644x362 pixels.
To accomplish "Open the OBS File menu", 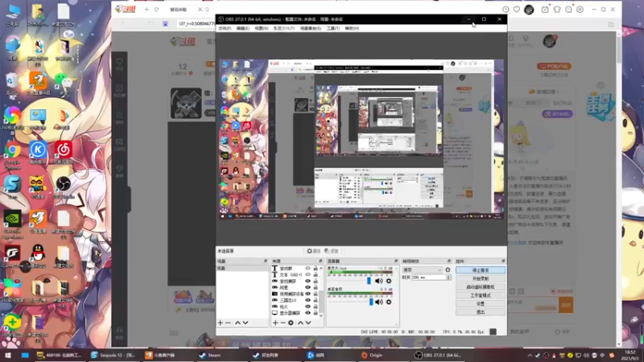I will click(x=225, y=28).
